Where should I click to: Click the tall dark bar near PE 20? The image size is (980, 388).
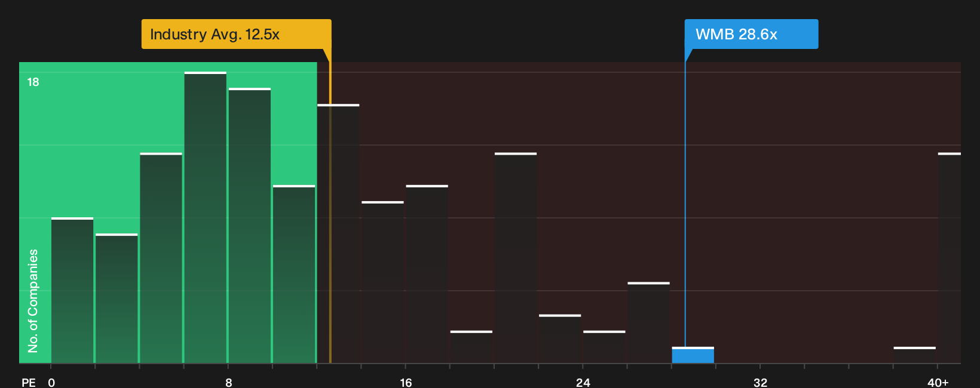[516, 258]
